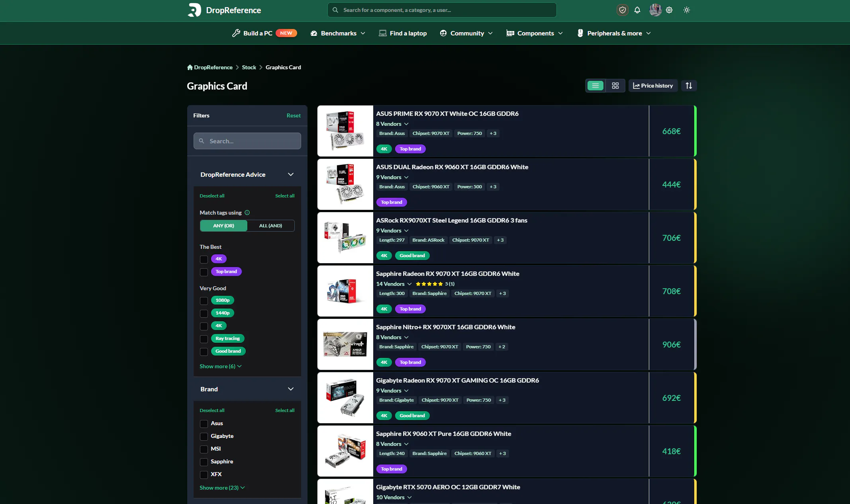Open Sapphire Nitro+ RX 9070XT product image

pos(345,344)
